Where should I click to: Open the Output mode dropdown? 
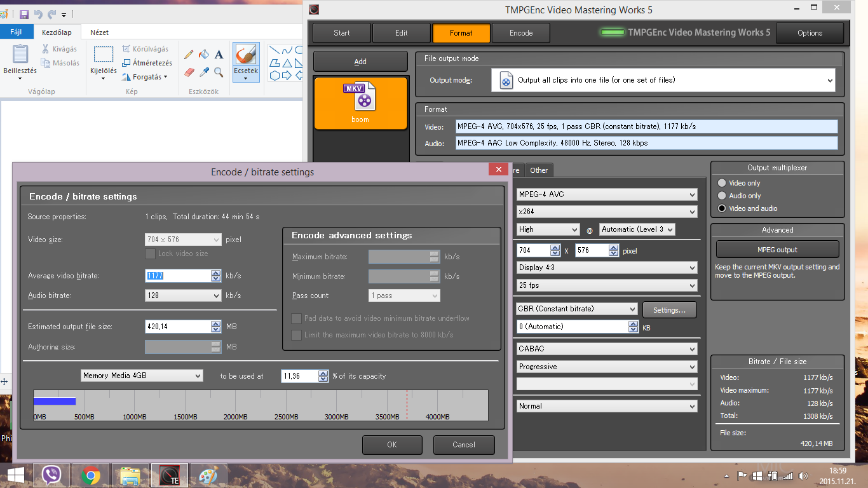pos(663,80)
